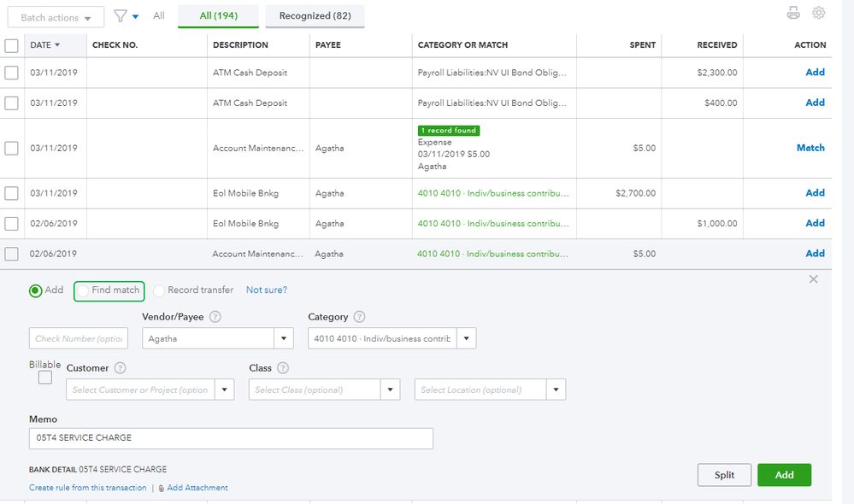
Task: Click the print icon
Action: 793,13
